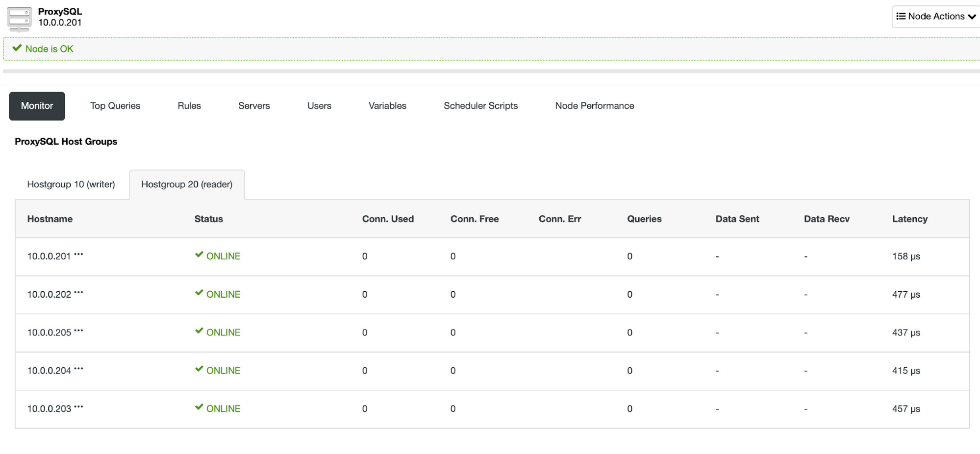The image size is (980, 454).
Task: Click the ONLINE checkmark for 10.0.0.203
Action: click(x=199, y=407)
